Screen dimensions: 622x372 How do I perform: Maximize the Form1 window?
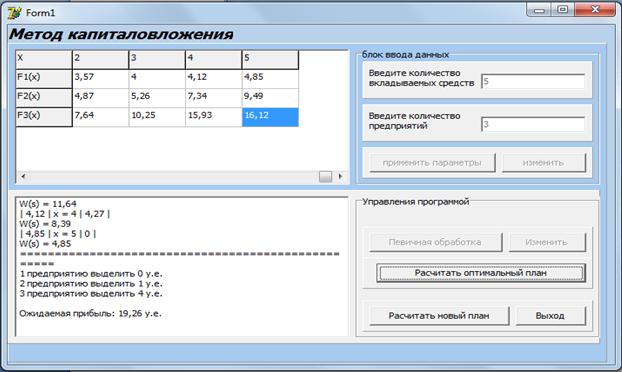pyautogui.click(x=562, y=10)
